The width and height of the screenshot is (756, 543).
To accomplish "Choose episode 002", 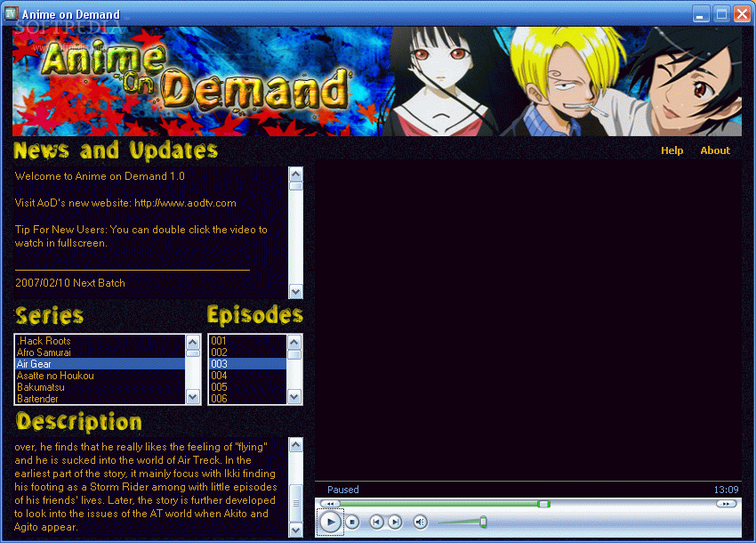I will (x=248, y=353).
